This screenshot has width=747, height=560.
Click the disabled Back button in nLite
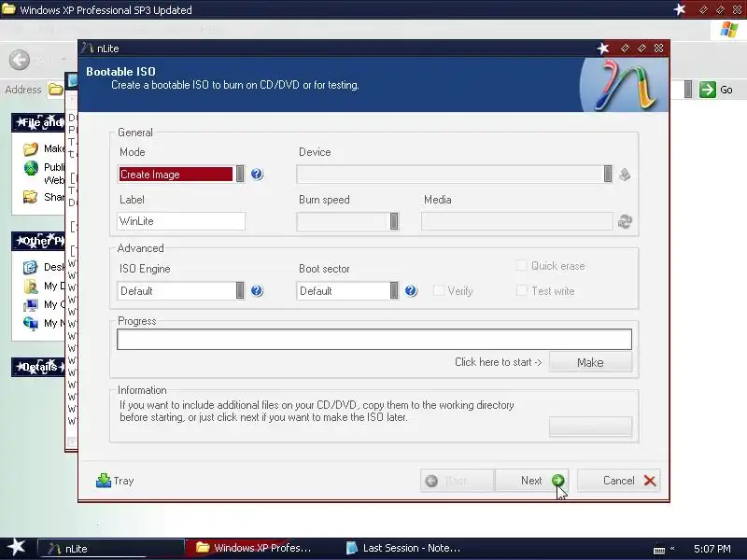tap(458, 481)
